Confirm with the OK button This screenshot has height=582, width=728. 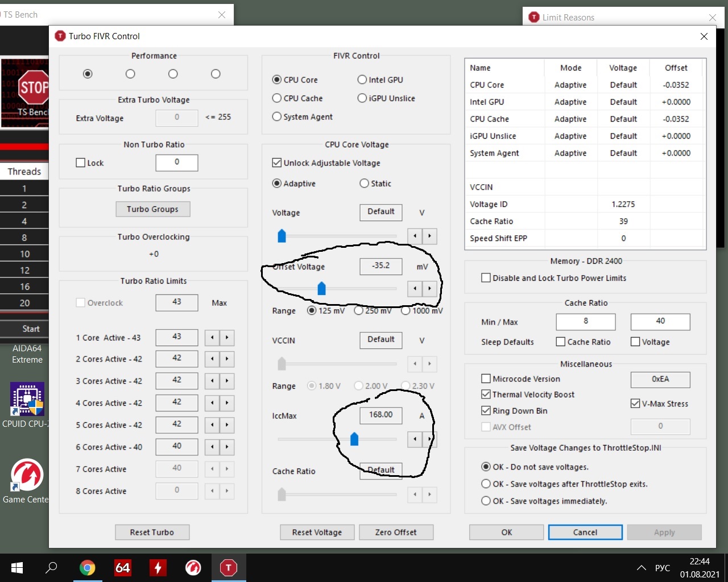507,532
